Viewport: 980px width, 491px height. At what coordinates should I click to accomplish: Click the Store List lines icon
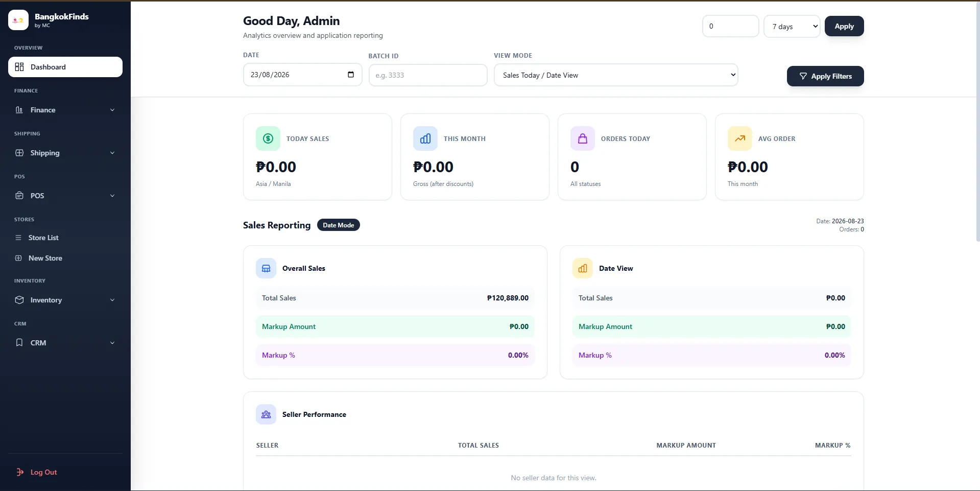coord(18,238)
